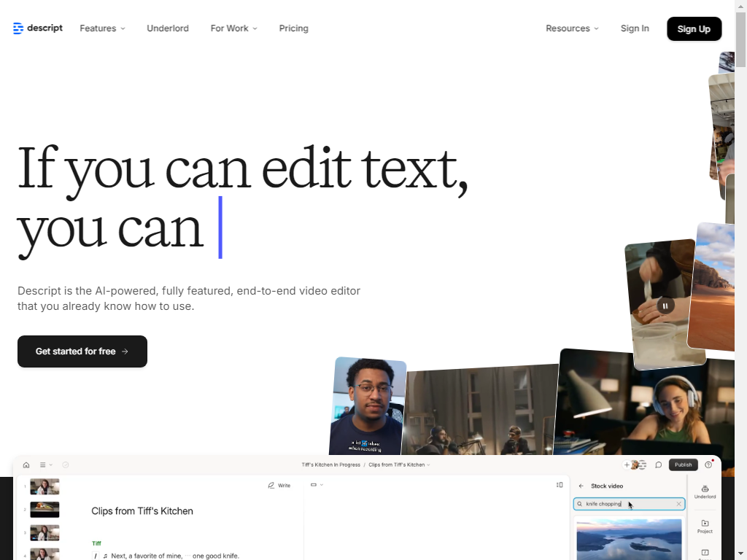The height and width of the screenshot is (560, 747).
Task: Click the Write button with pen icon
Action: click(x=279, y=485)
